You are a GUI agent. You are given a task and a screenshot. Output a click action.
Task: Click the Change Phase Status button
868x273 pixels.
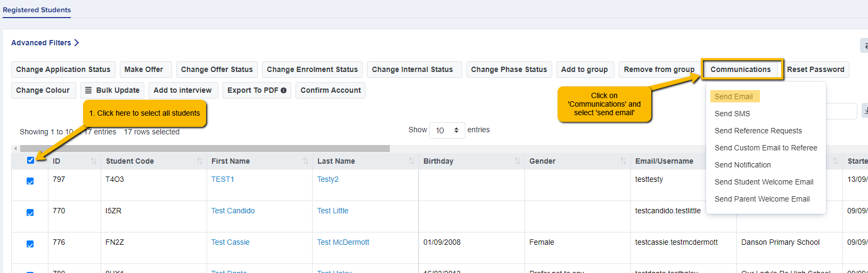click(x=509, y=69)
